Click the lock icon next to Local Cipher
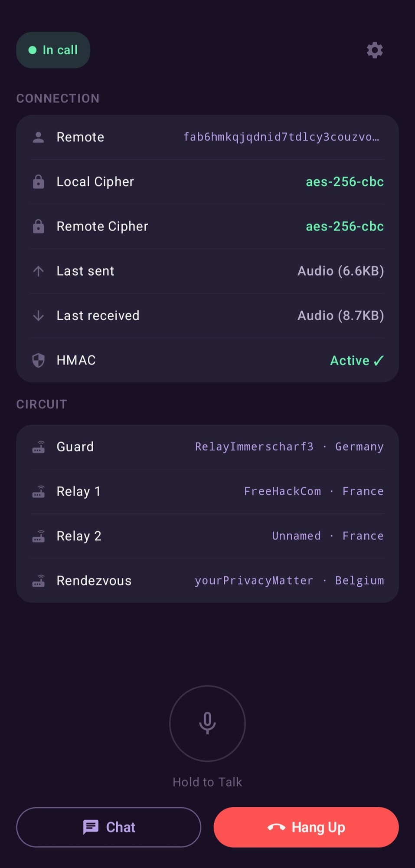 (x=39, y=182)
